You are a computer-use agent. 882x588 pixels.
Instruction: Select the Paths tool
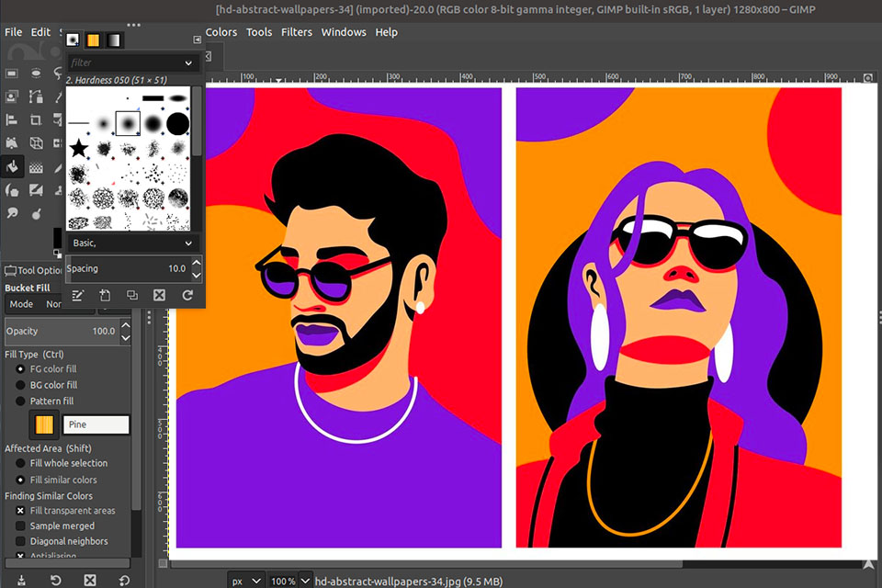coord(36,96)
